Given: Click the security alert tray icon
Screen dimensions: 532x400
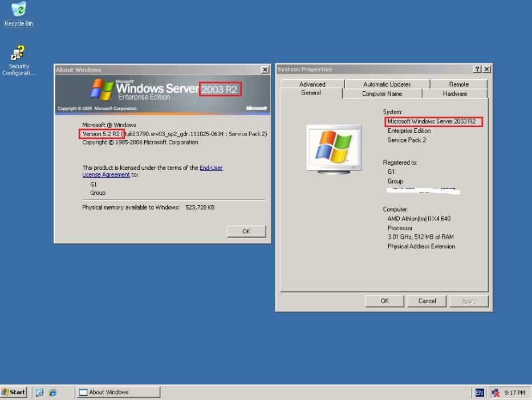Looking at the screenshot, I should 496,392.
